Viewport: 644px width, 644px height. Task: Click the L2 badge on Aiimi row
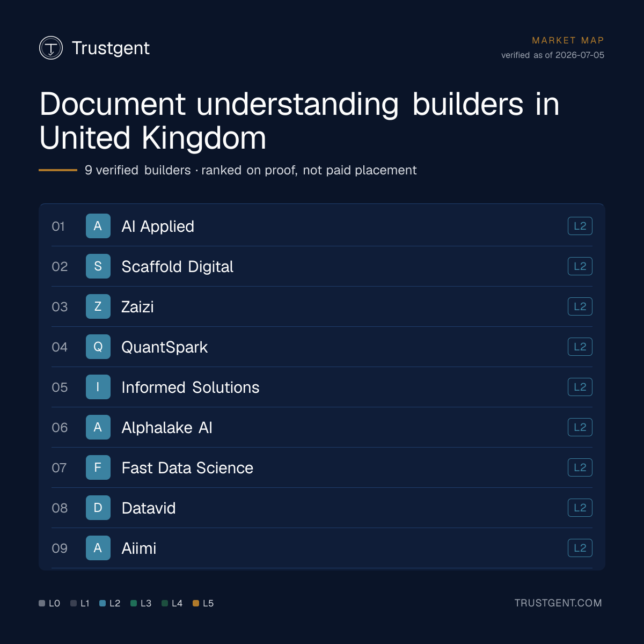580,548
